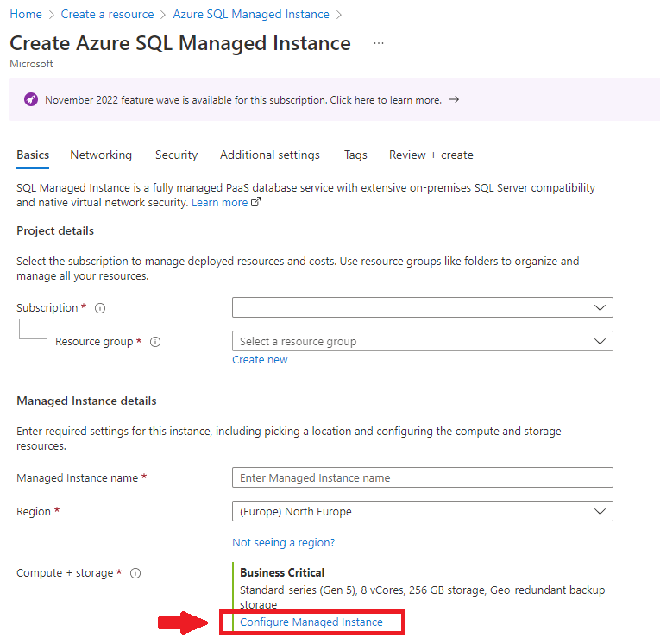Open the Learn more external link
This screenshot has height=644, width=660.
click(x=225, y=203)
